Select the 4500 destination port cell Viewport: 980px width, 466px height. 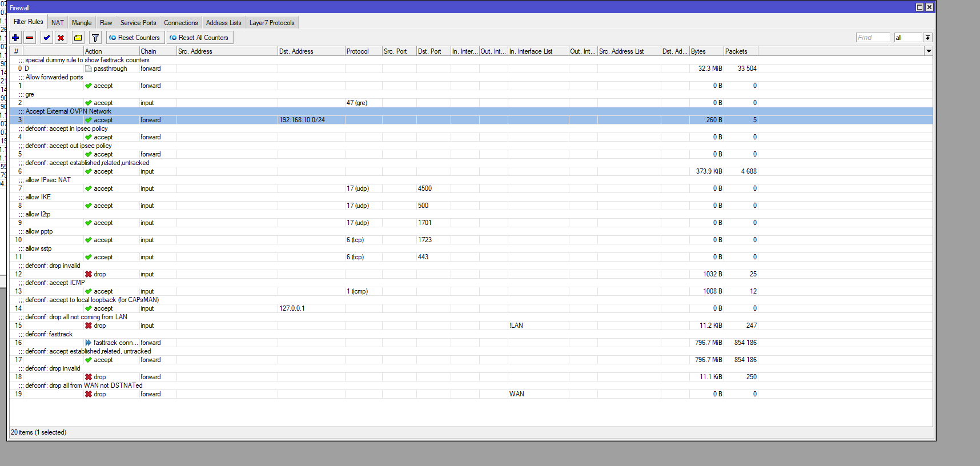[x=425, y=188]
